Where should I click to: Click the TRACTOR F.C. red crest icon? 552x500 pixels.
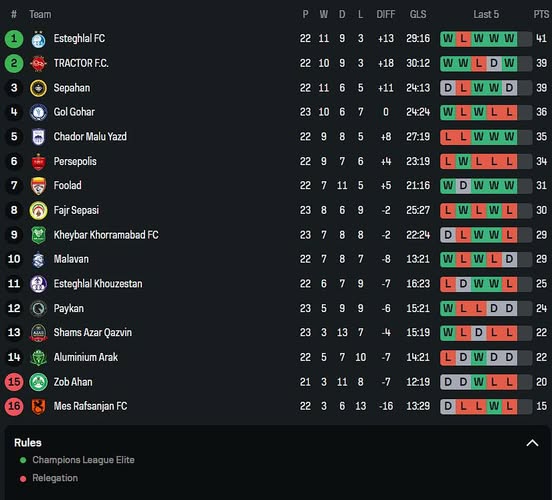38,63
